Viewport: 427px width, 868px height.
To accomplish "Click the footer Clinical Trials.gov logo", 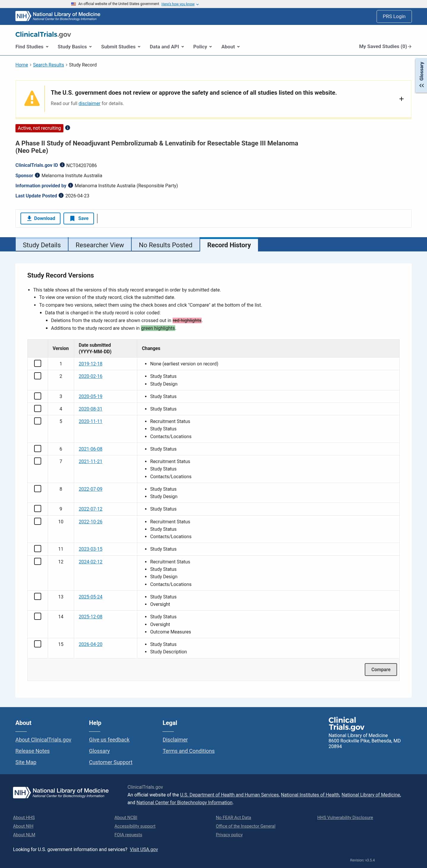I will [346, 723].
